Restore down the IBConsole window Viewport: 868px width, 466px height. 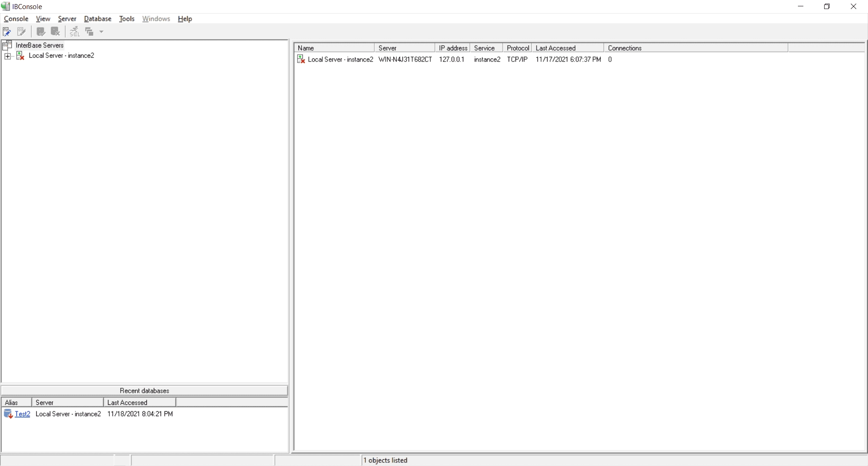click(x=827, y=6)
